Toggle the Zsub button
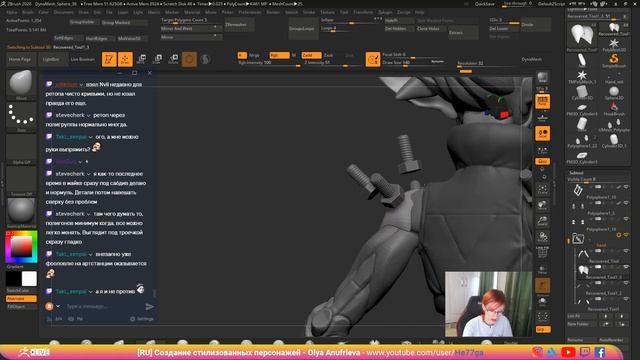The image size is (640, 360). tap(329, 55)
